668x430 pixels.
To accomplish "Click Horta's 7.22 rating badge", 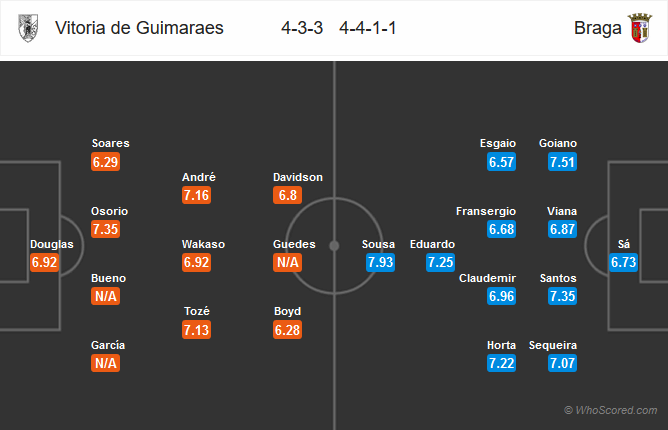I will [x=501, y=363].
